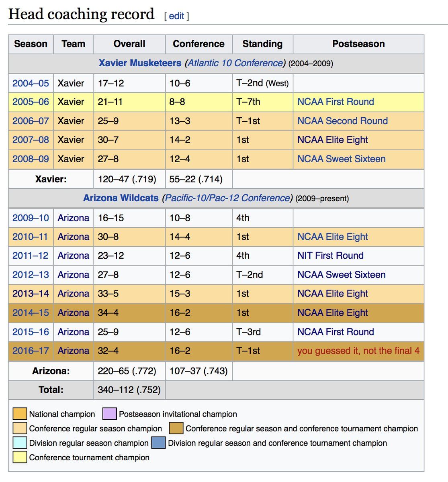
Task: Open the 2014–15 season link
Action: coord(31,312)
